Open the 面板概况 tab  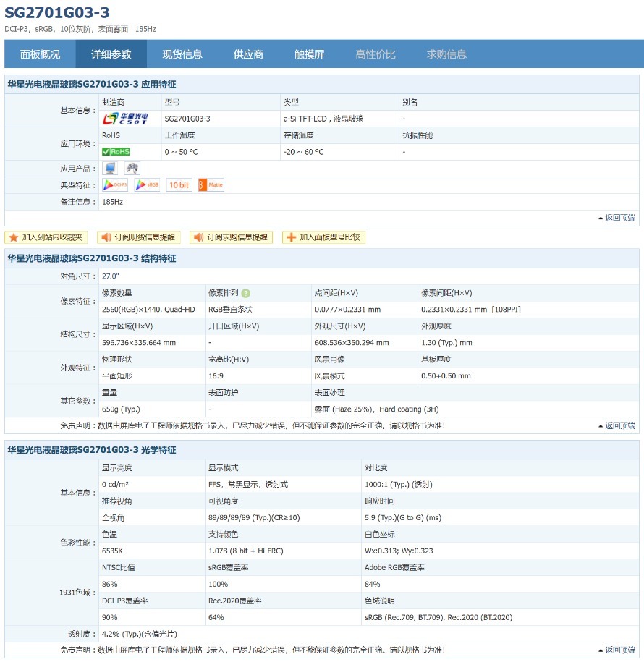coord(40,54)
